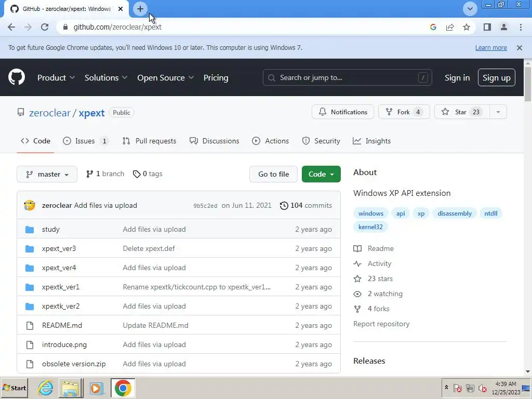Switch to the Pull requests tab
Screen dimensions: 532x399
point(149,141)
